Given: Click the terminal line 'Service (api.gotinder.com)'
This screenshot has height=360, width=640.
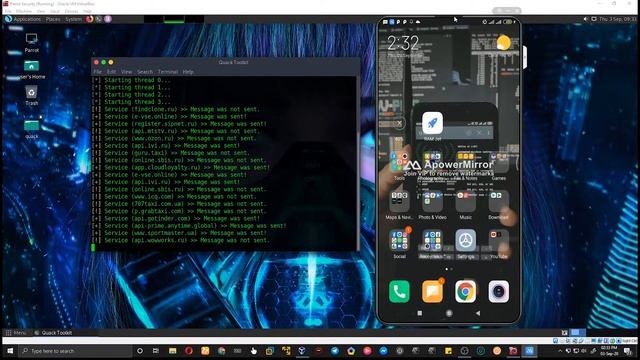Looking at the screenshot, I should click(176, 219).
